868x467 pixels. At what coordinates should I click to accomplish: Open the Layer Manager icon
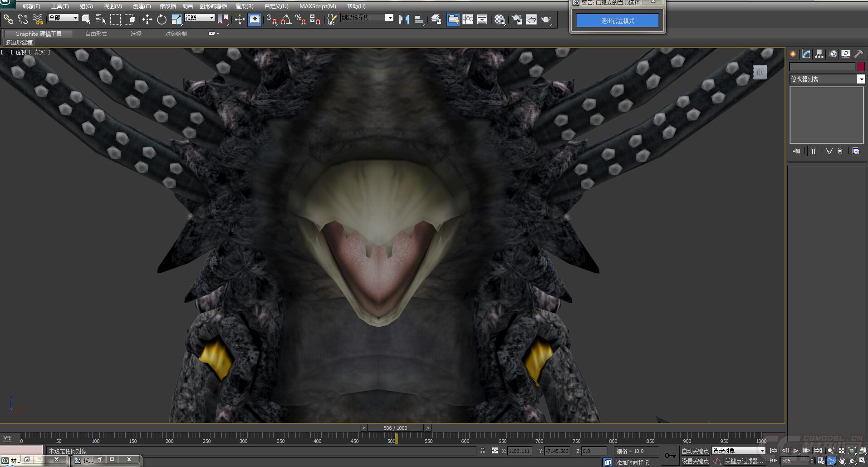tap(436, 19)
